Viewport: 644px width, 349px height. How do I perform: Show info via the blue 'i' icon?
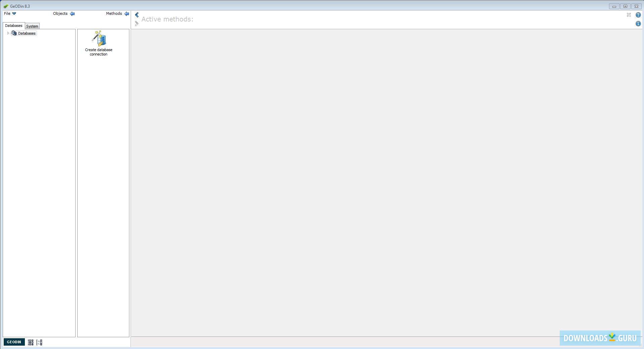coord(638,24)
